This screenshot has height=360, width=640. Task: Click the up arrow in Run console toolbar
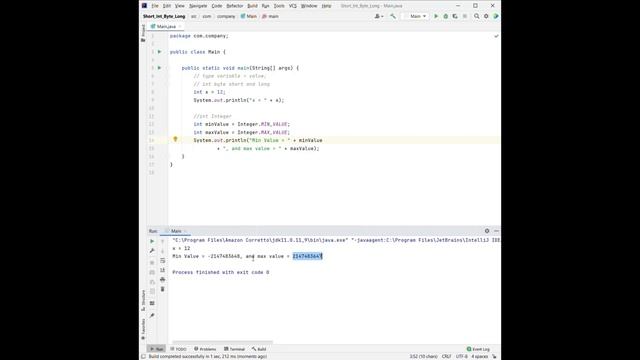click(x=162, y=241)
